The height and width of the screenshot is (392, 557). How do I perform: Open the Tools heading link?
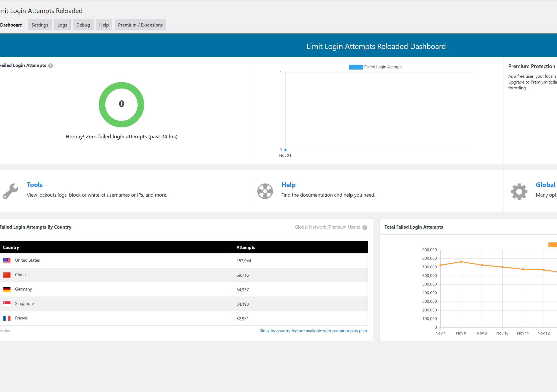click(x=35, y=185)
